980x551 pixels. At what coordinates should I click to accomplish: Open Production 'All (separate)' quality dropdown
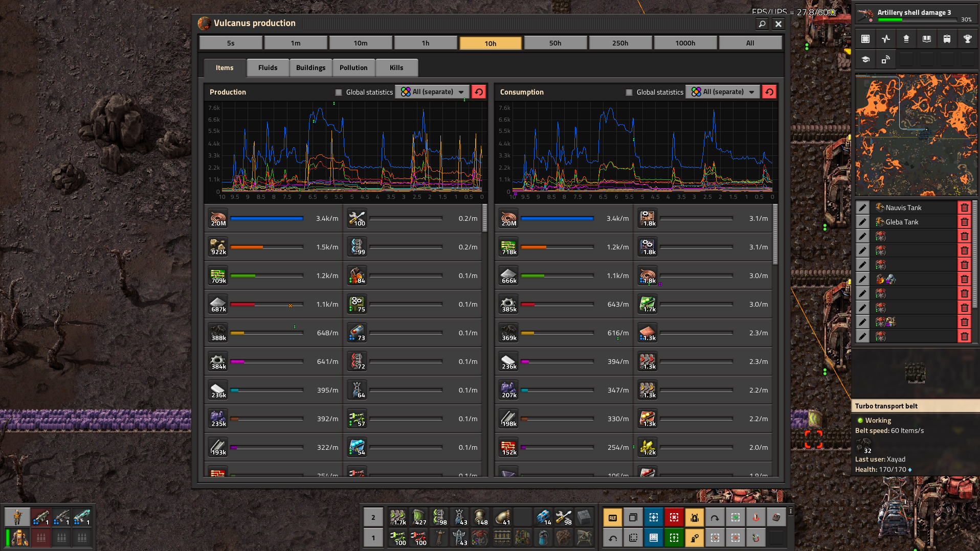(x=432, y=92)
